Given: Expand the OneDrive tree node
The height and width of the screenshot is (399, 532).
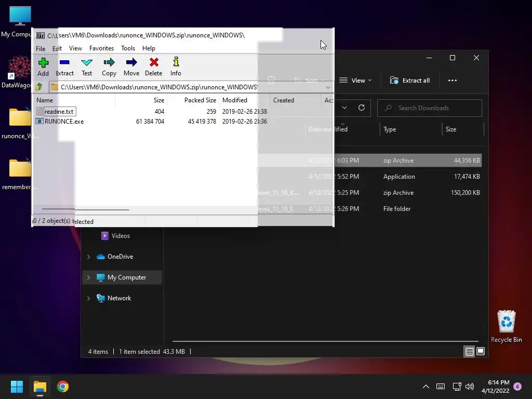Looking at the screenshot, I should [88, 257].
